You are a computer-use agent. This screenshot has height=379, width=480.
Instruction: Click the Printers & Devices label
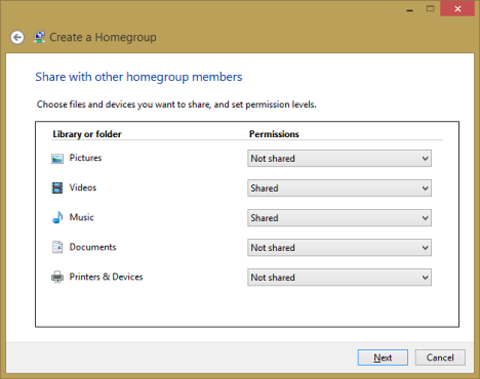pyautogui.click(x=106, y=277)
